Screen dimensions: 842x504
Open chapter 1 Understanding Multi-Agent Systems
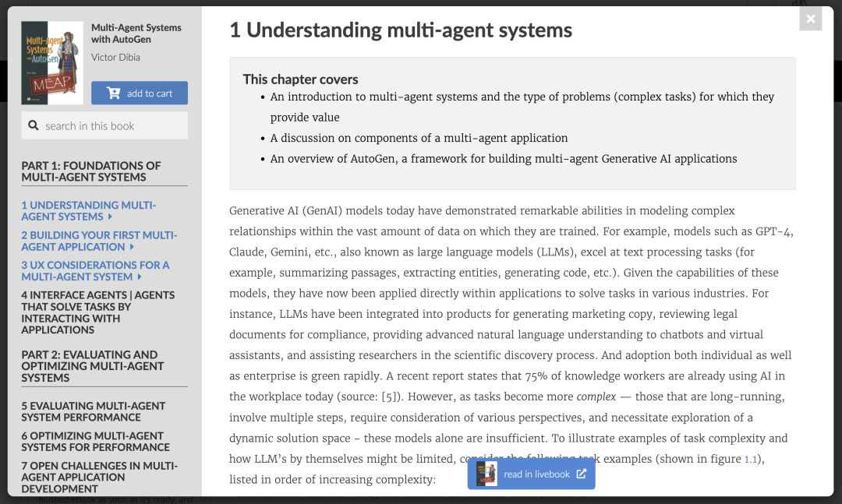pos(89,211)
